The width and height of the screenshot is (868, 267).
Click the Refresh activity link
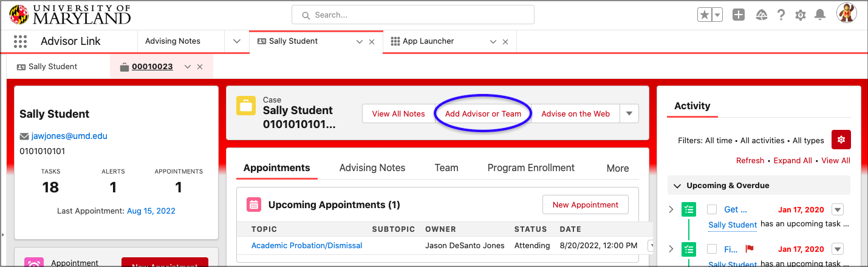pyautogui.click(x=750, y=160)
